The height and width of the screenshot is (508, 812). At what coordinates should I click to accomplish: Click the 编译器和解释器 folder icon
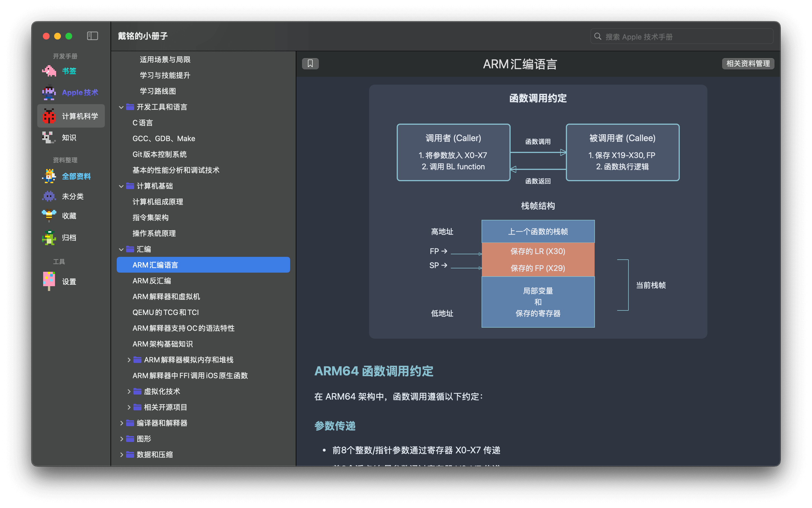(x=130, y=423)
